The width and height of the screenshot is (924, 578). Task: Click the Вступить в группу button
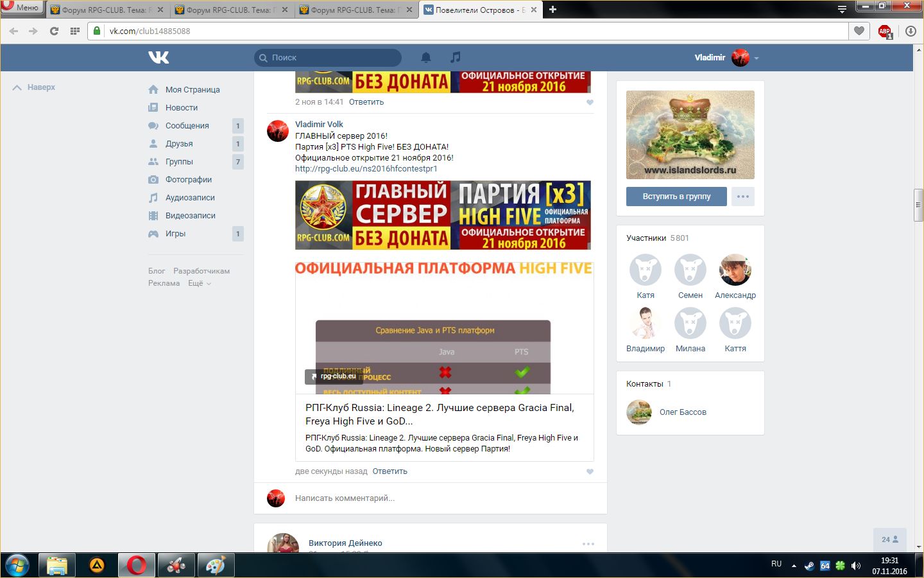point(676,197)
